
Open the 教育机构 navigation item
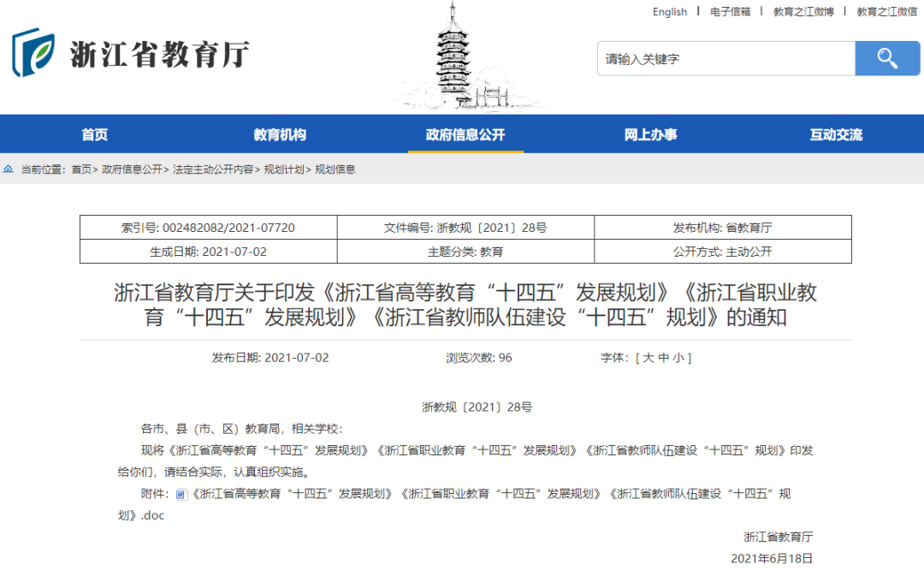point(280,134)
